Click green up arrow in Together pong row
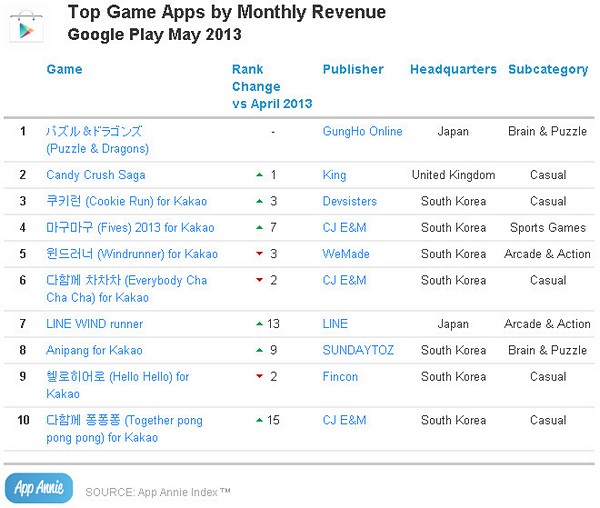The width and height of the screenshot is (600, 508). click(259, 420)
